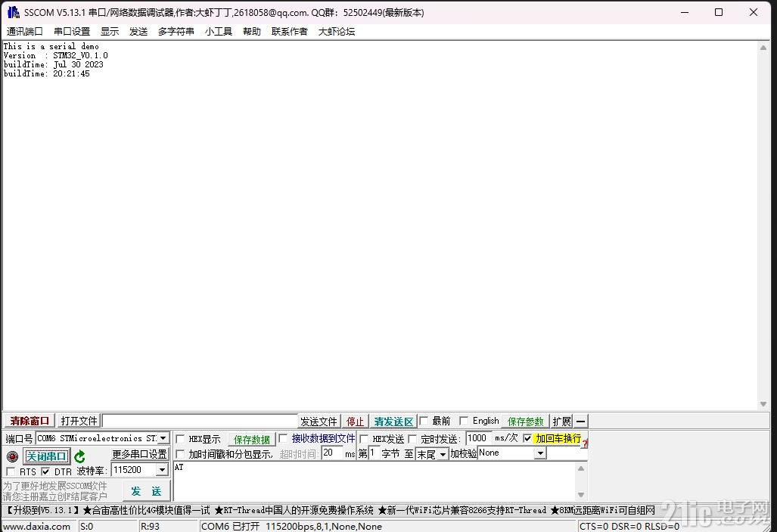Image resolution: width=777 pixels, height=532 pixels.
Task: Click send area scrollbar down arrow
Action: 581,495
